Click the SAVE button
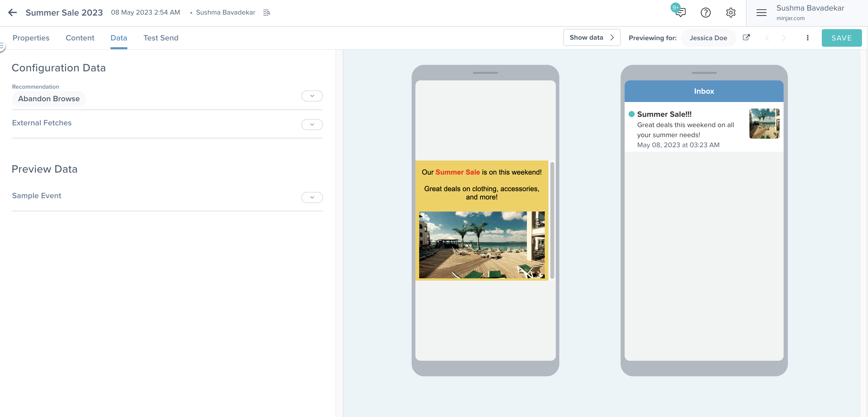This screenshot has width=868, height=417. tap(841, 38)
